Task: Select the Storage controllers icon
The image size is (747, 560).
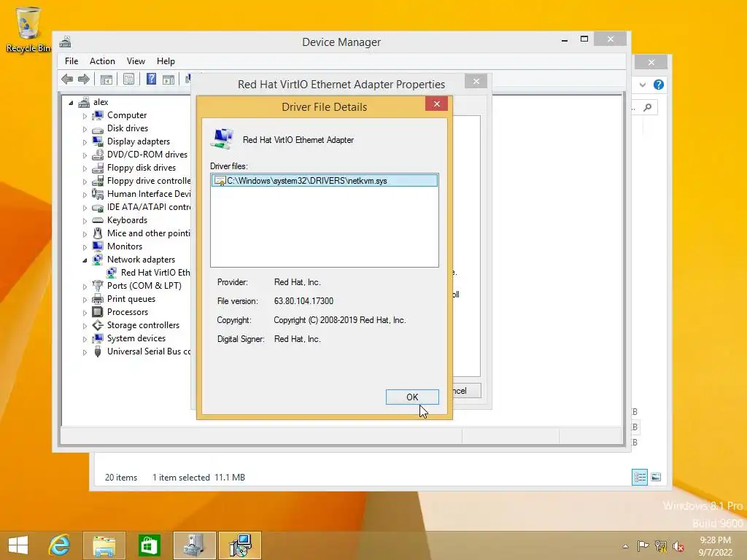Action: [x=98, y=325]
